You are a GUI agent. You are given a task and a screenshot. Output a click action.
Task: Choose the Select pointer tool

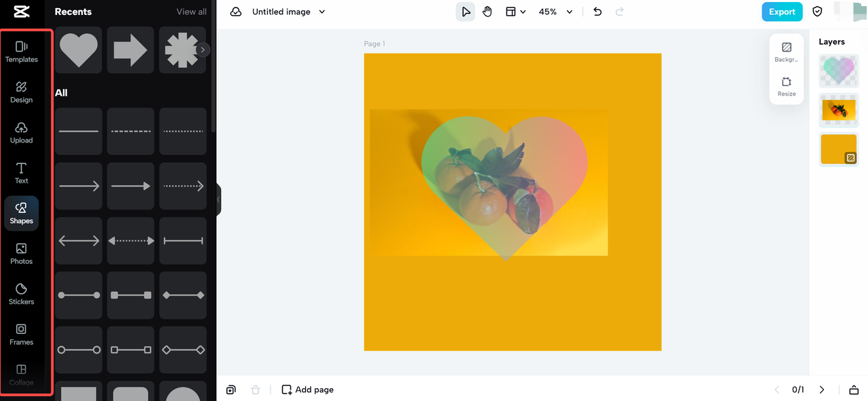point(465,12)
